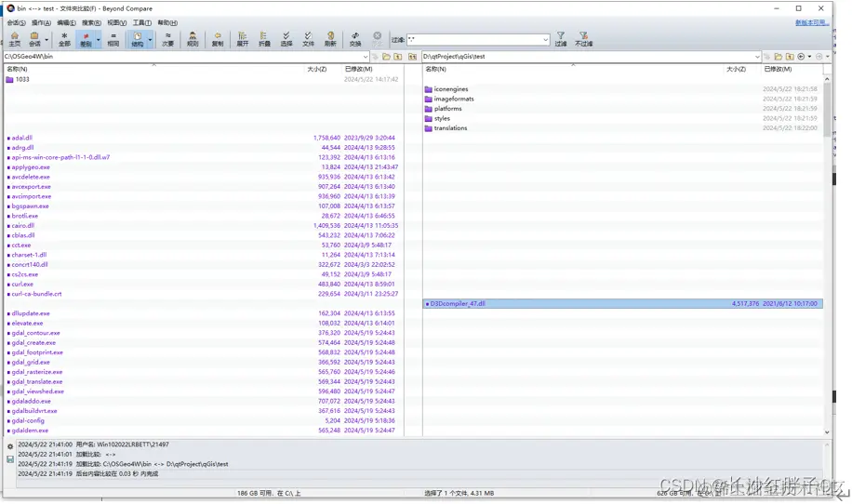Click the Copy (复制) toolbar button
Image resolution: width=852 pixels, height=504 pixels.
(218, 39)
